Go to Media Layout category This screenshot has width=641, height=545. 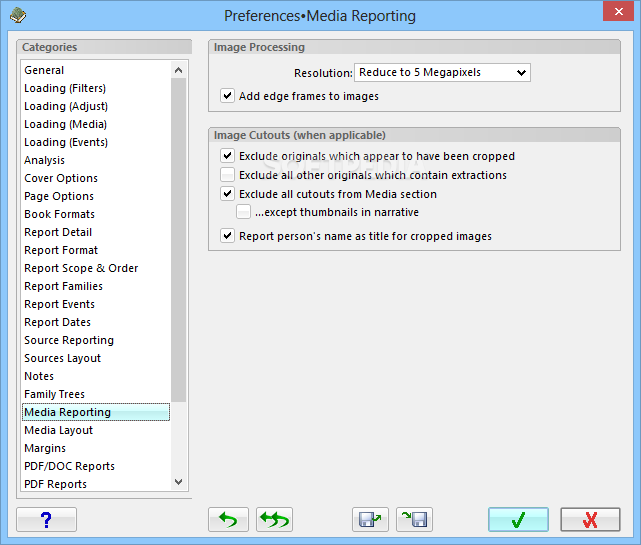pos(96,430)
